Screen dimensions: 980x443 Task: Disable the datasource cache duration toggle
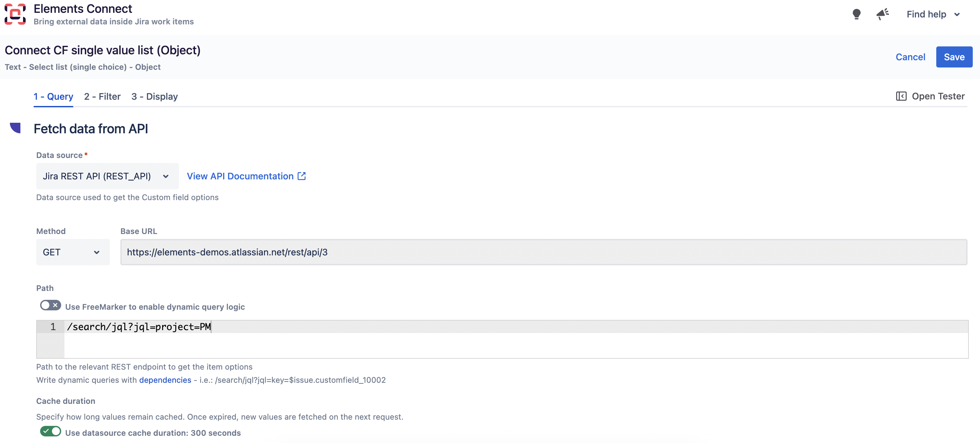tap(50, 431)
